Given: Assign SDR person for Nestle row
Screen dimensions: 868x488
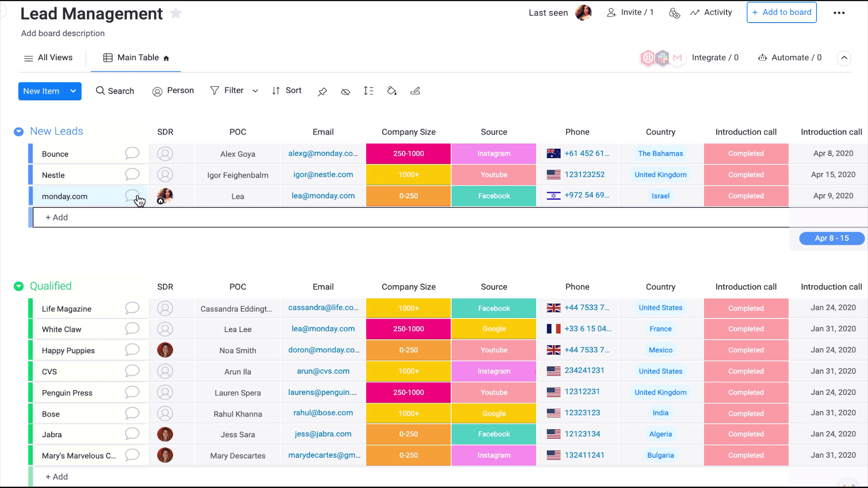Looking at the screenshot, I should coord(165,175).
